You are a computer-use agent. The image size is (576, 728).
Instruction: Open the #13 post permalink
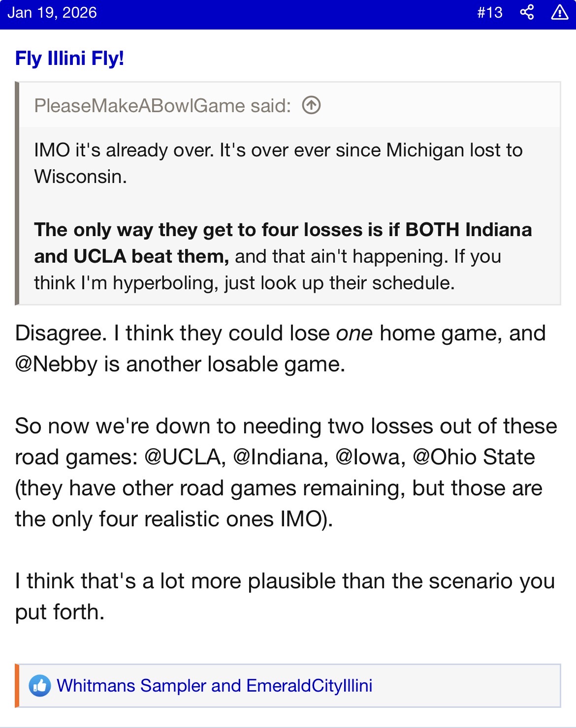pyautogui.click(x=489, y=12)
